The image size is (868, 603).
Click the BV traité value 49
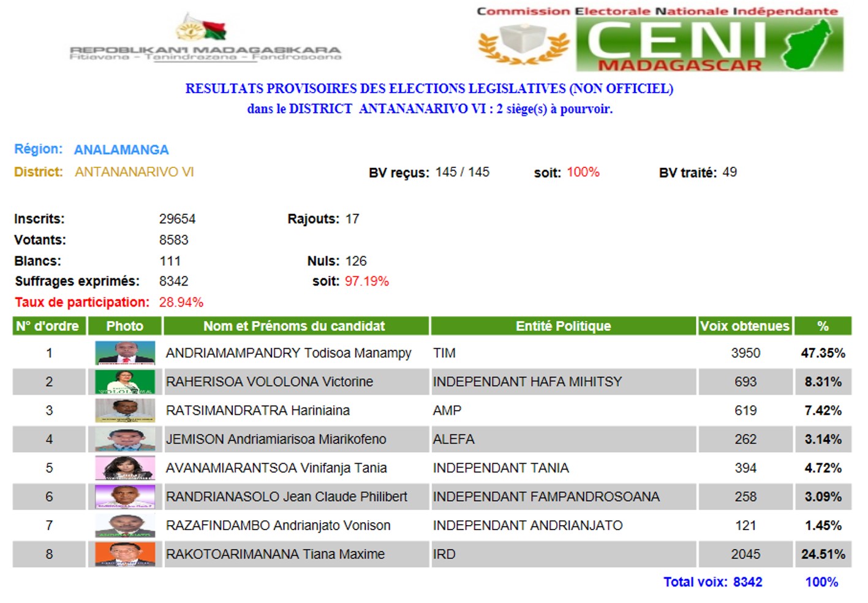pyautogui.click(x=730, y=172)
